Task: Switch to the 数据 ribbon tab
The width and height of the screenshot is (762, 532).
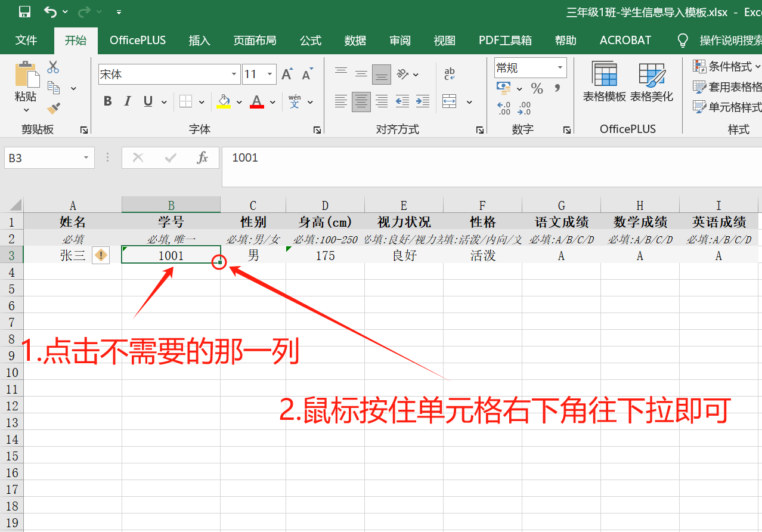Action: [x=355, y=40]
